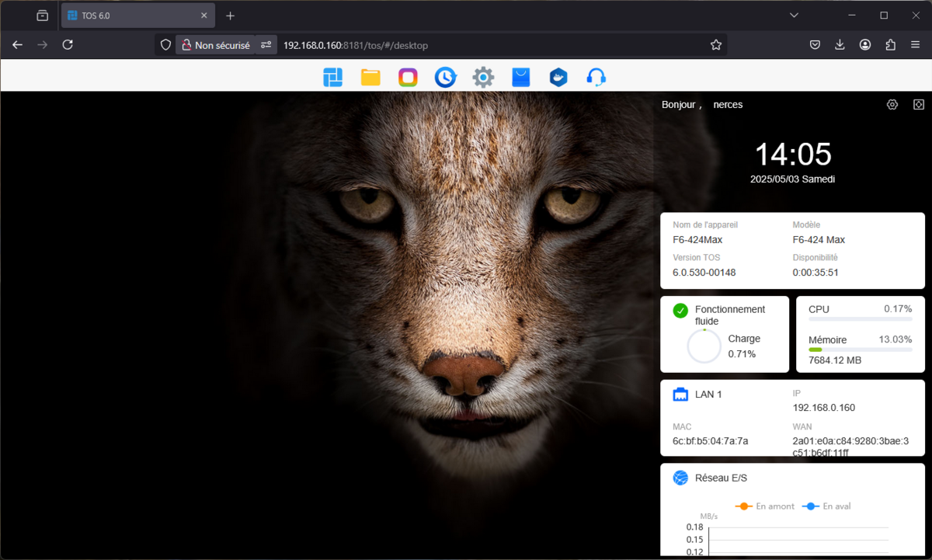This screenshot has width=932, height=560.
Task: Click the CPU usage progress bar
Action: coord(861,319)
